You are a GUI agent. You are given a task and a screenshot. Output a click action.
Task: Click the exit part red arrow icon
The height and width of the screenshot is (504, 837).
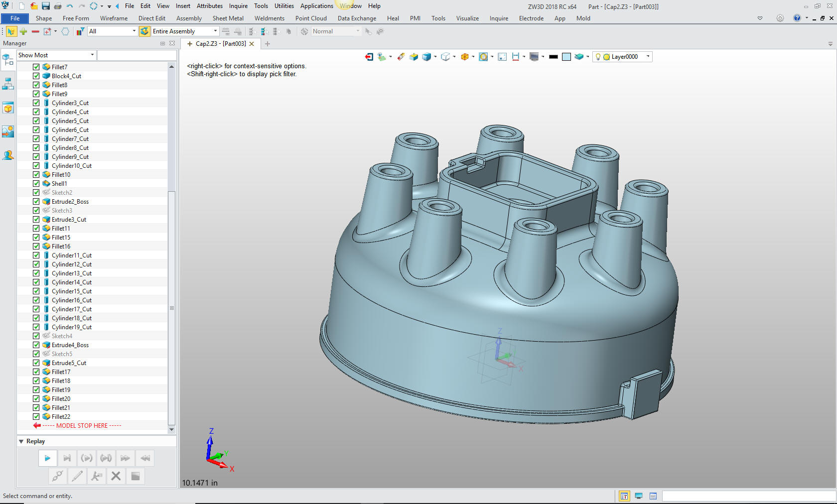tap(369, 57)
